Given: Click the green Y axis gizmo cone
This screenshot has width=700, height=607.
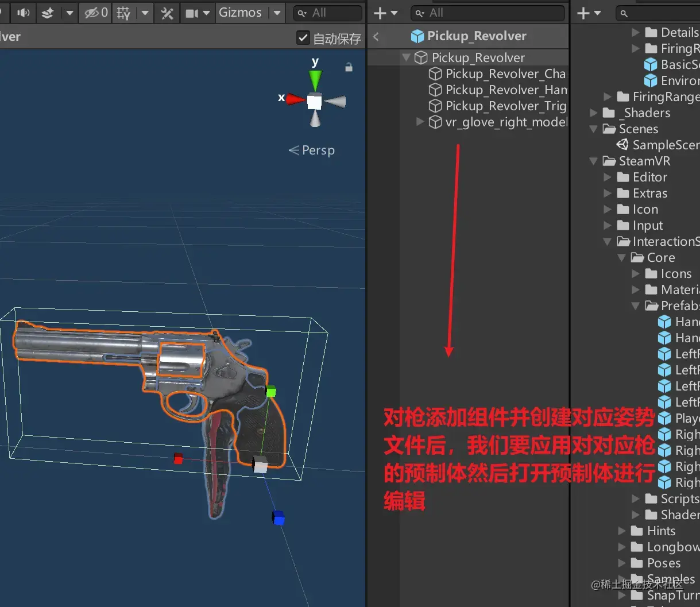Looking at the screenshot, I should (x=315, y=80).
